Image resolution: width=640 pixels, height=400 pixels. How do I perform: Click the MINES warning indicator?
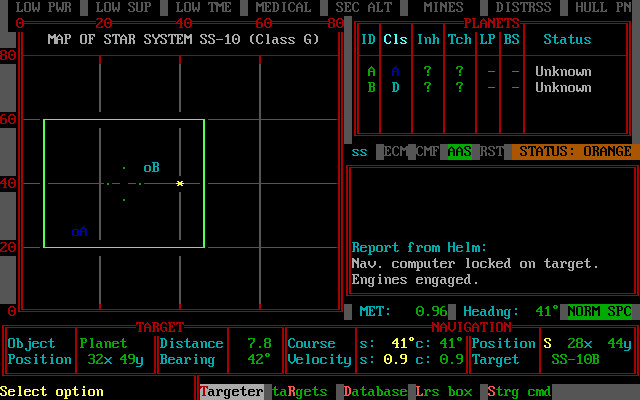point(443,7)
